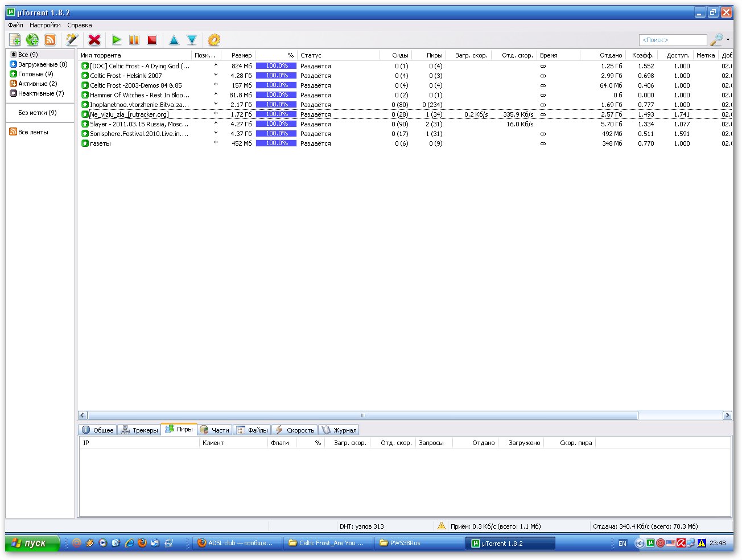
Task: Sort by Сиды column header
Action: (x=395, y=55)
